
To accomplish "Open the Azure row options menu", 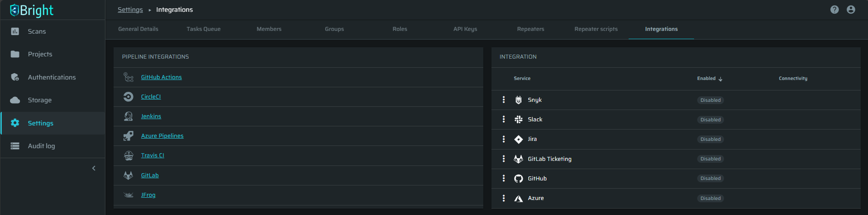I will (x=503, y=198).
